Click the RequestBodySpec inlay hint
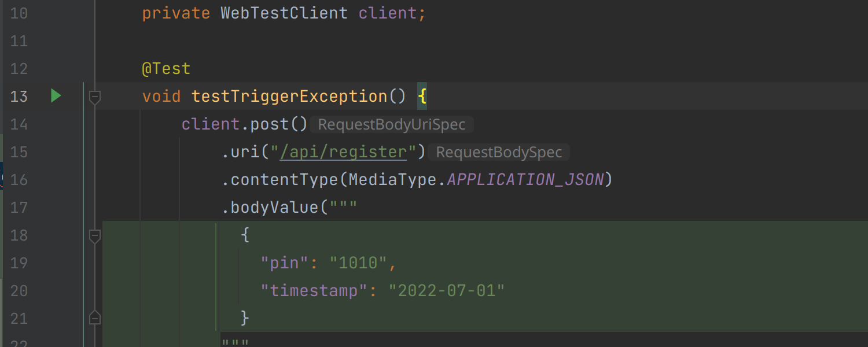Screen dimensions: 868x347 click(499, 152)
